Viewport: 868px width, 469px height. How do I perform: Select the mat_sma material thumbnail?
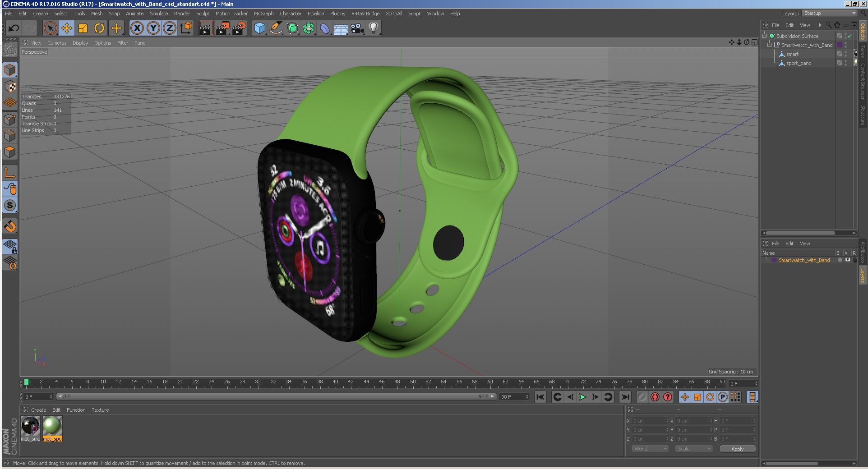30,427
